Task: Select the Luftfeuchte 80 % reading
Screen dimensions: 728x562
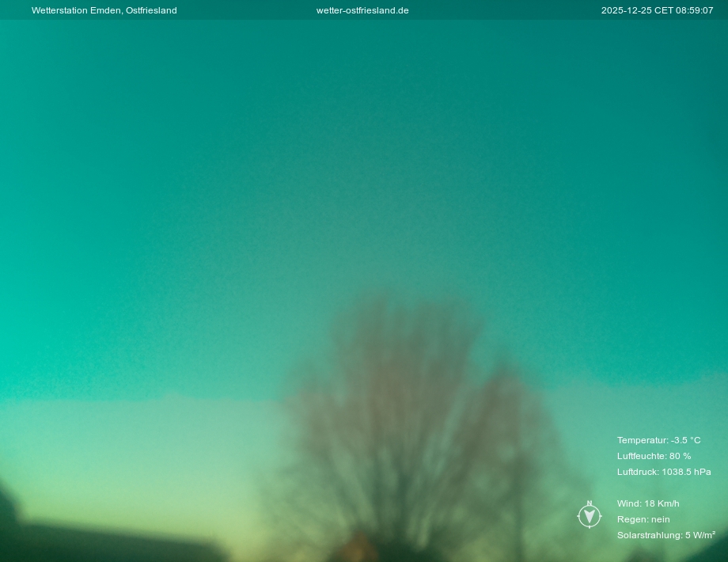Action: (654, 456)
